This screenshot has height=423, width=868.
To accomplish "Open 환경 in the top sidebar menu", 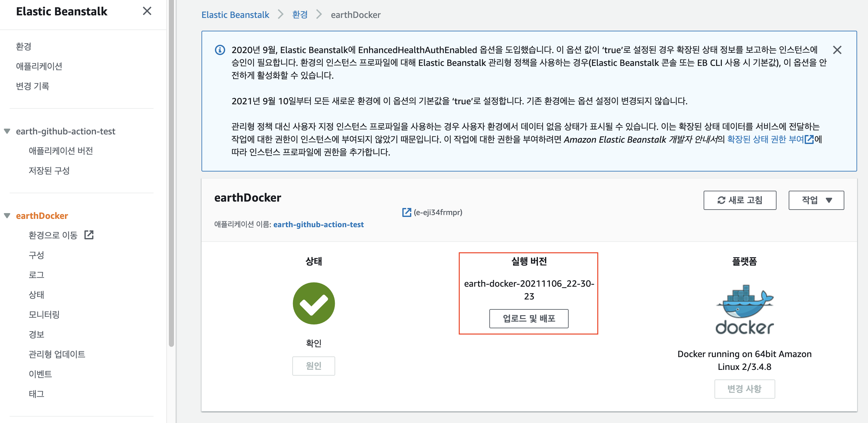I will tap(24, 46).
